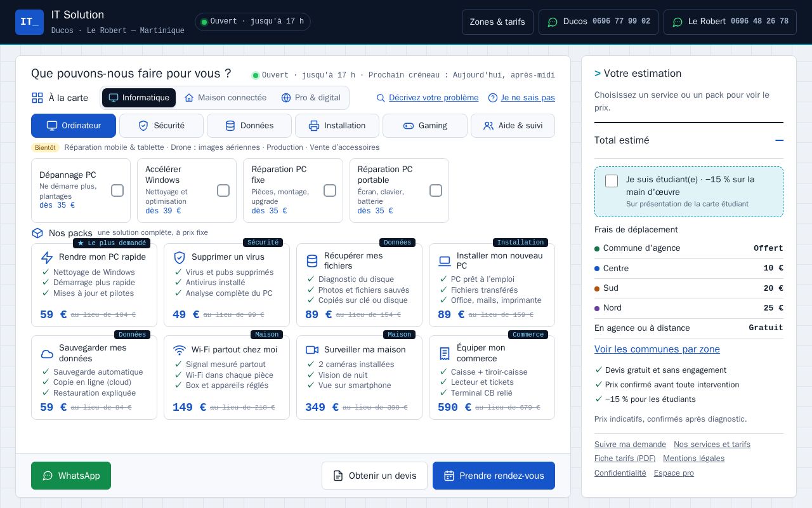
Task: Click the green WhatsApp button
Action: click(x=71, y=476)
